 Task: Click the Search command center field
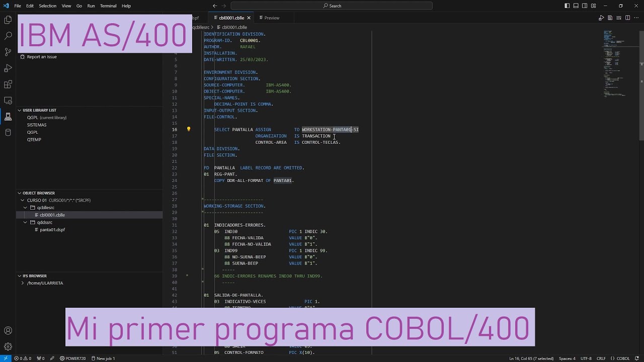tap(332, 6)
